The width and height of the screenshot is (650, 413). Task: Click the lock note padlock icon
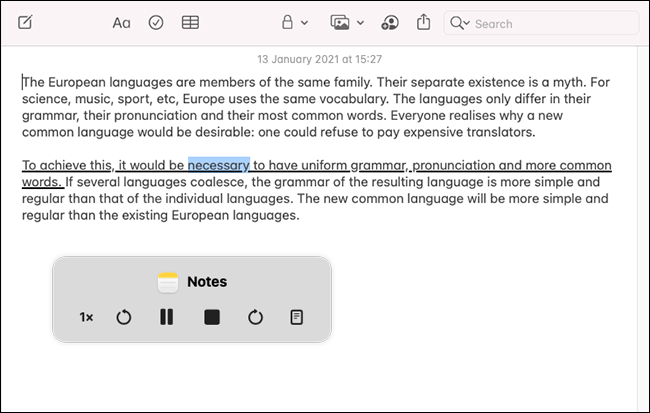(x=287, y=23)
